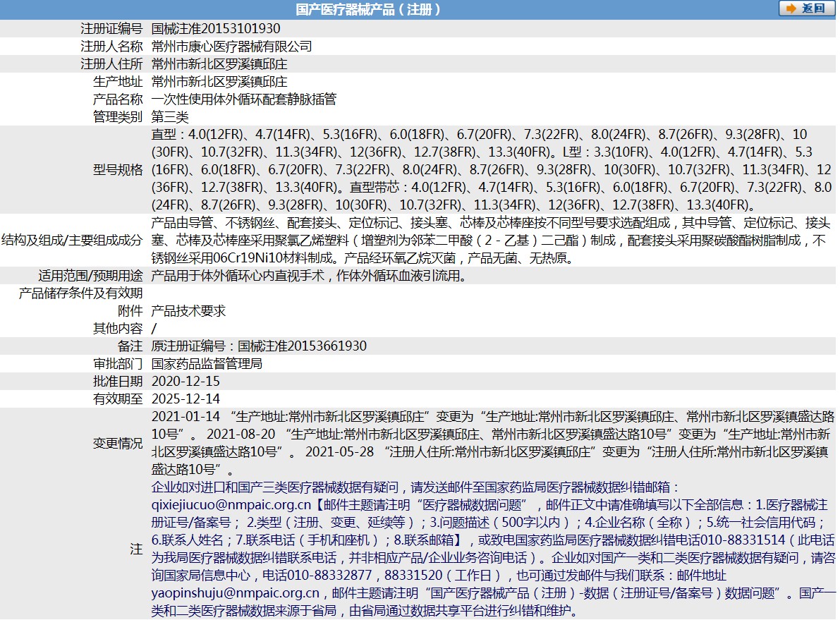The height and width of the screenshot is (620, 840).
Task: Click email address qixiejiucuo@nmpaic.org.cn
Action: click(231, 505)
